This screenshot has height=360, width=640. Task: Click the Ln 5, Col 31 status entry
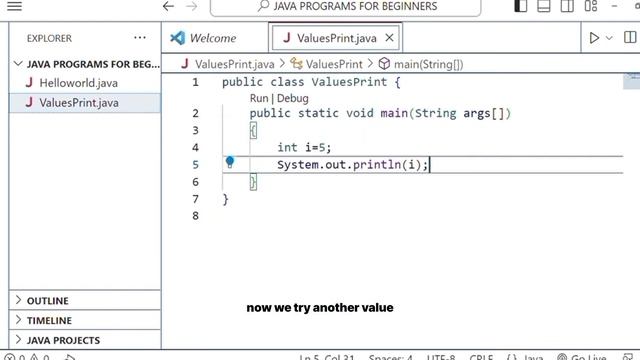coord(326,357)
